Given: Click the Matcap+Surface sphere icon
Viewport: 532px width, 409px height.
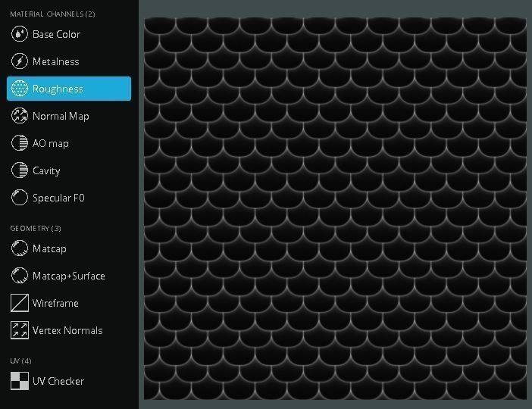Looking at the screenshot, I should 20,276.
